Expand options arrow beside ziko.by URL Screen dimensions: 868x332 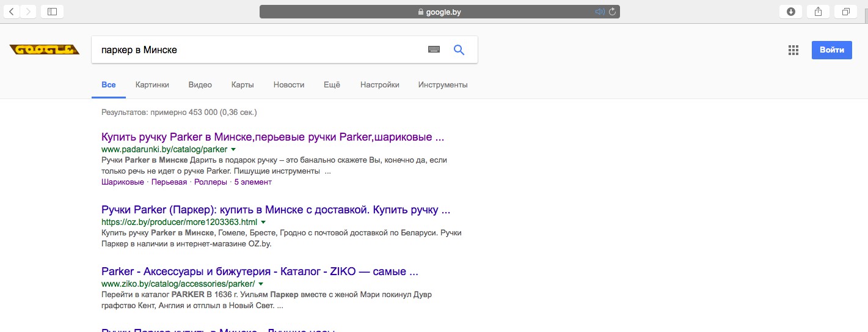261,284
